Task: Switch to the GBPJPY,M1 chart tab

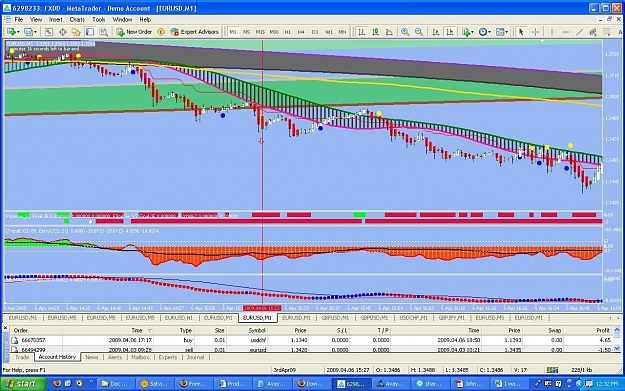Action: (452, 318)
